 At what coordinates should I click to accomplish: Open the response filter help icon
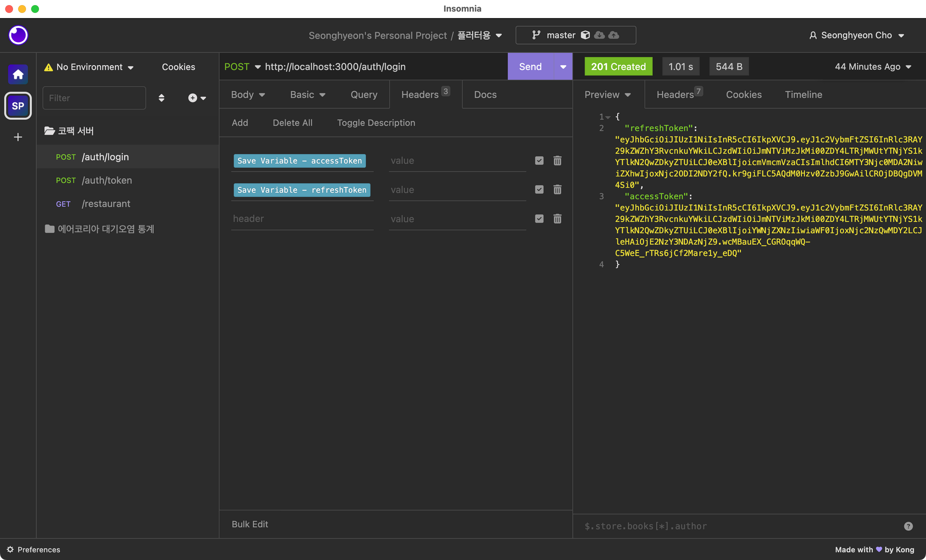pos(908,526)
